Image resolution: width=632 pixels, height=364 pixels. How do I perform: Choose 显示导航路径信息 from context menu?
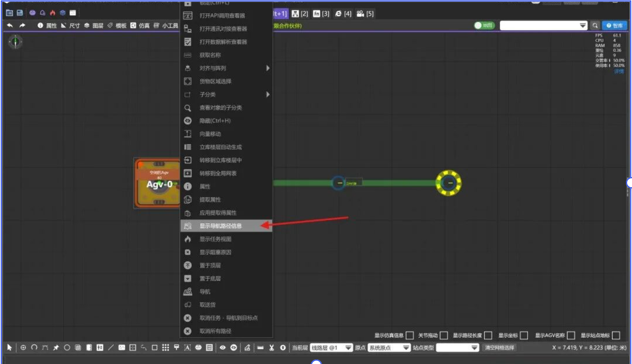pos(227,226)
